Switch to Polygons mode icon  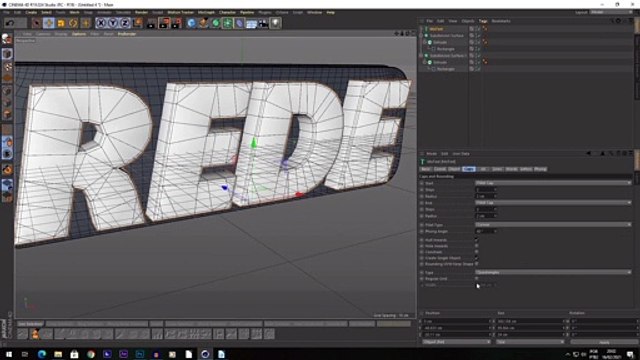click(x=7, y=115)
